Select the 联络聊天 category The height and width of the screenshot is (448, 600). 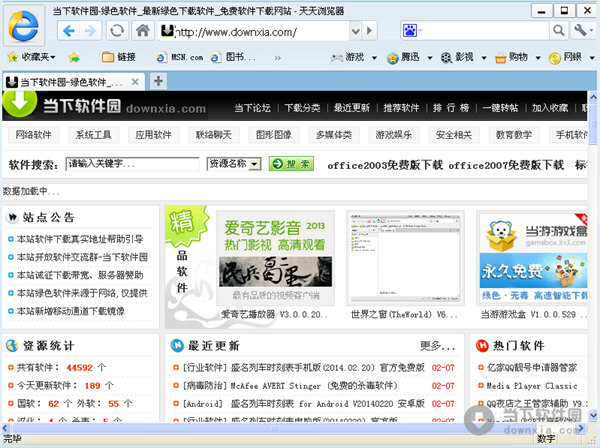point(214,135)
